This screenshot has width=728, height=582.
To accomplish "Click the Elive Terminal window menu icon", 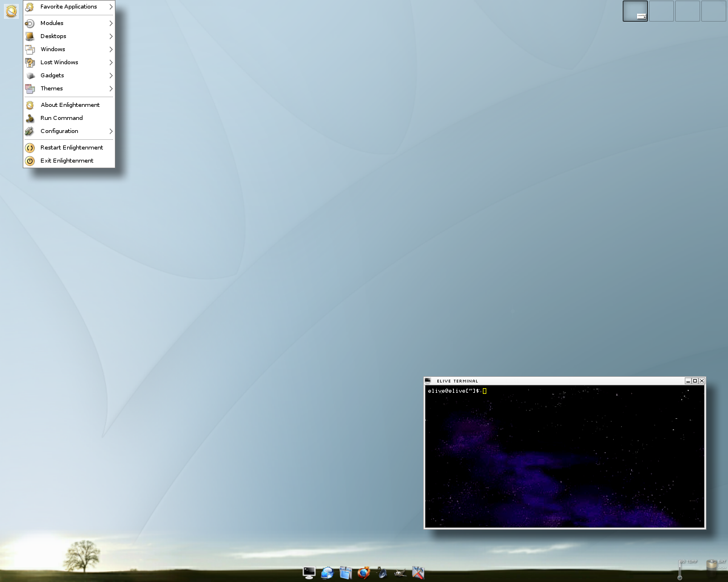I will coord(428,381).
